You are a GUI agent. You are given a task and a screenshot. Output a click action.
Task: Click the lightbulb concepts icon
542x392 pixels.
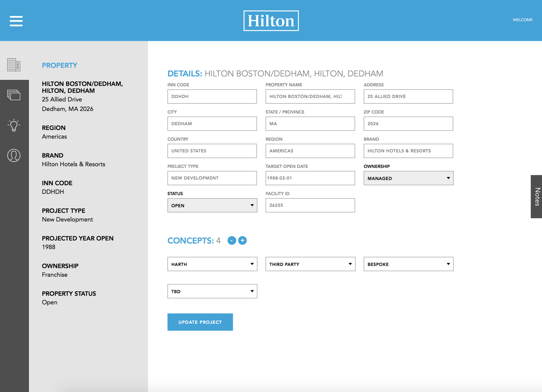point(14,125)
